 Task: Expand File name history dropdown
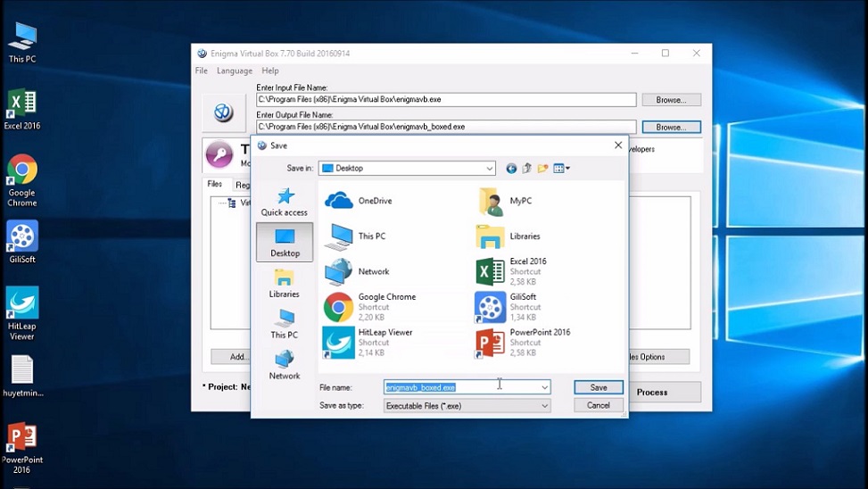point(545,387)
